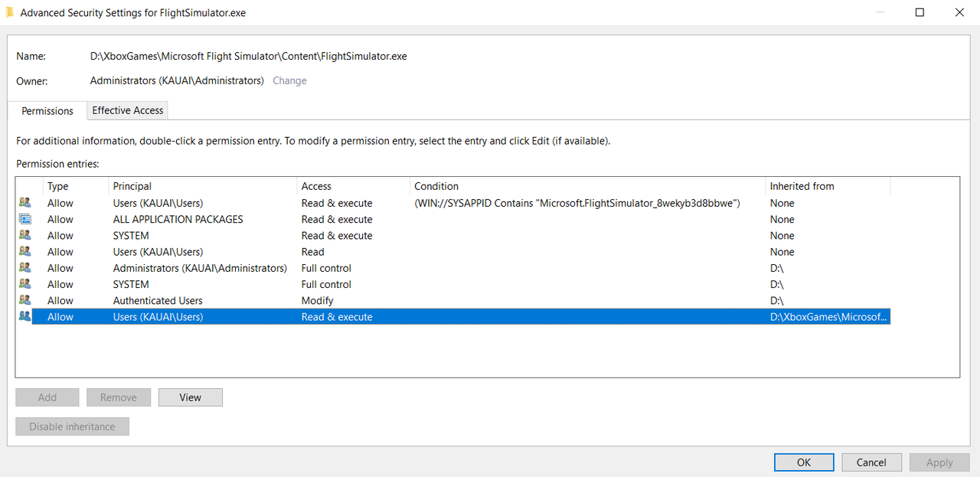Sort entries by the Principal column header
This screenshot has width=980, height=477.
pyautogui.click(x=203, y=186)
